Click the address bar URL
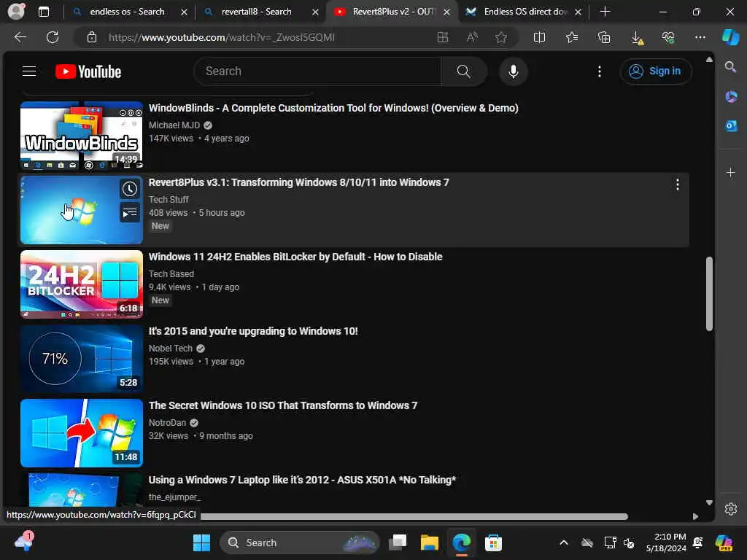This screenshot has width=747, height=560. pyautogui.click(x=222, y=37)
